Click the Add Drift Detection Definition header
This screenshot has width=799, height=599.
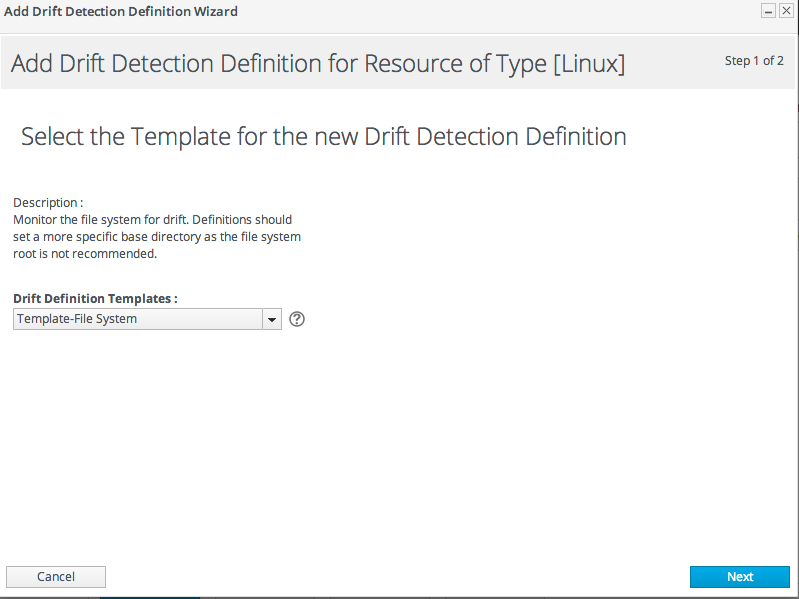click(318, 64)
